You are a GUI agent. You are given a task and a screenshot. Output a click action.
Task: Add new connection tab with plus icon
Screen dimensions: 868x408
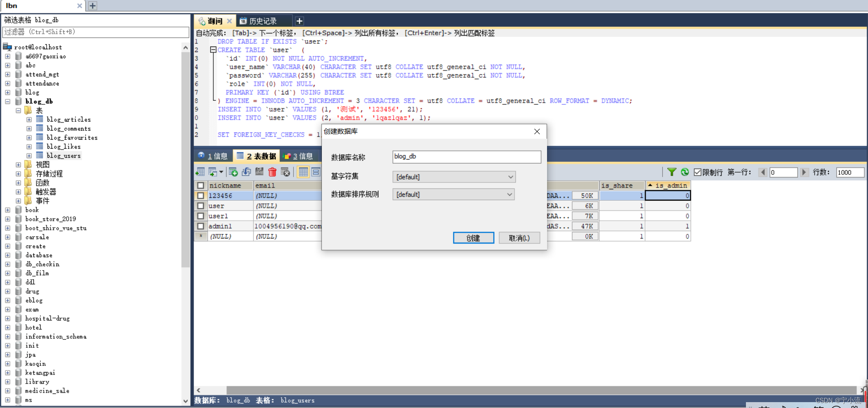(x=93, y=5)
